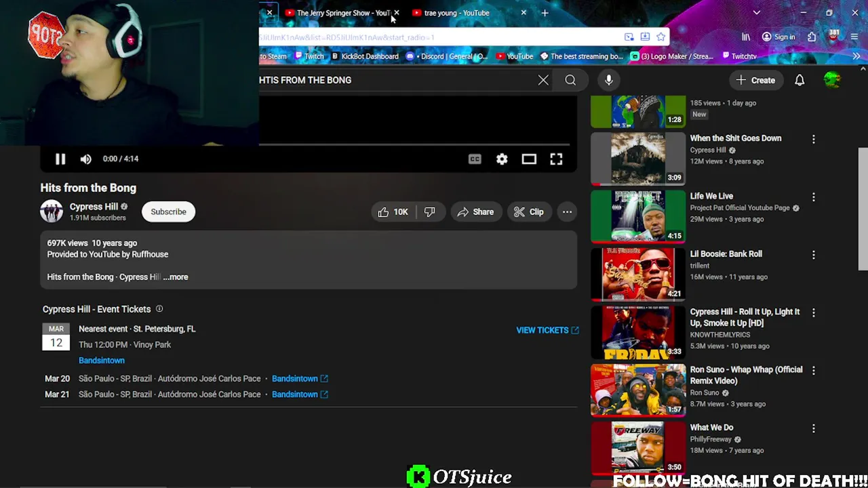
Task: Click the video progress bar
Action: click(x=414, y=144)
